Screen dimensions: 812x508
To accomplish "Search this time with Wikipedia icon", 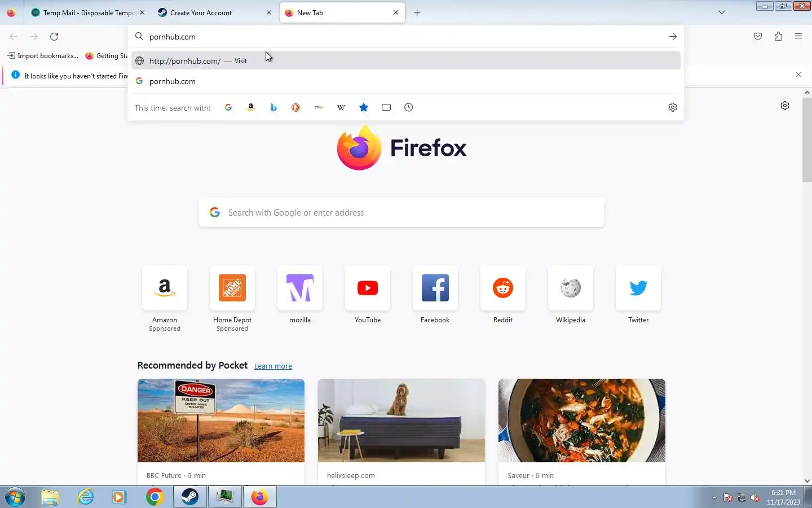I will (x=341, y=107).
